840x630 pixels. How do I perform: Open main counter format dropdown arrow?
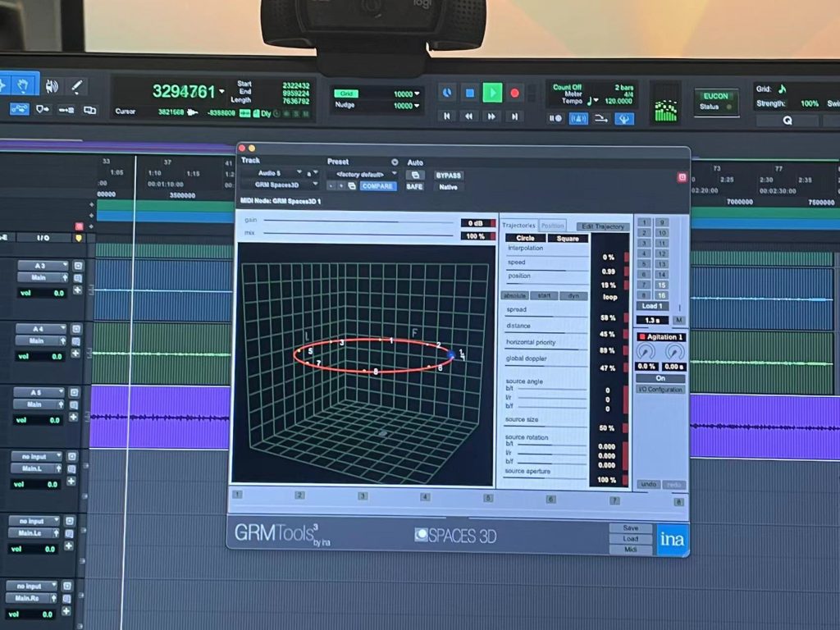(x=221, y=92)
